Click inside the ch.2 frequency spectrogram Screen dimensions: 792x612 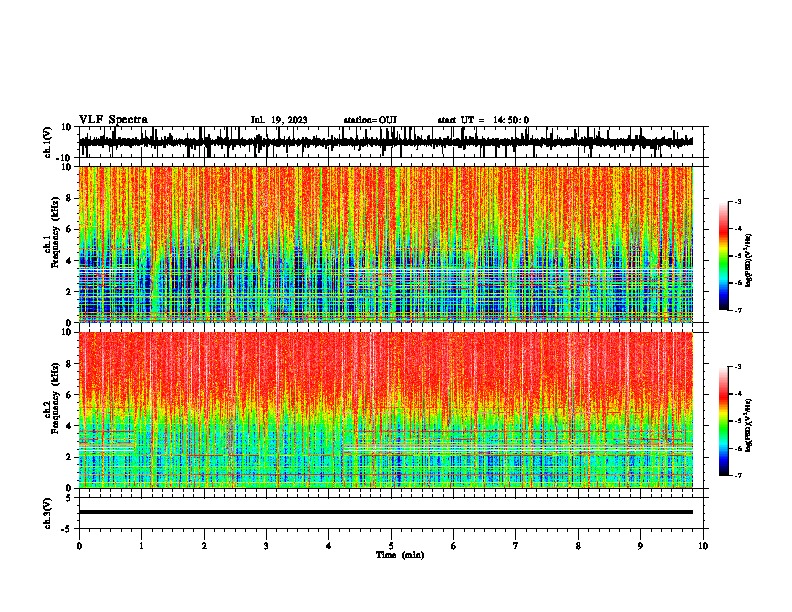click(x=385, y=410)
